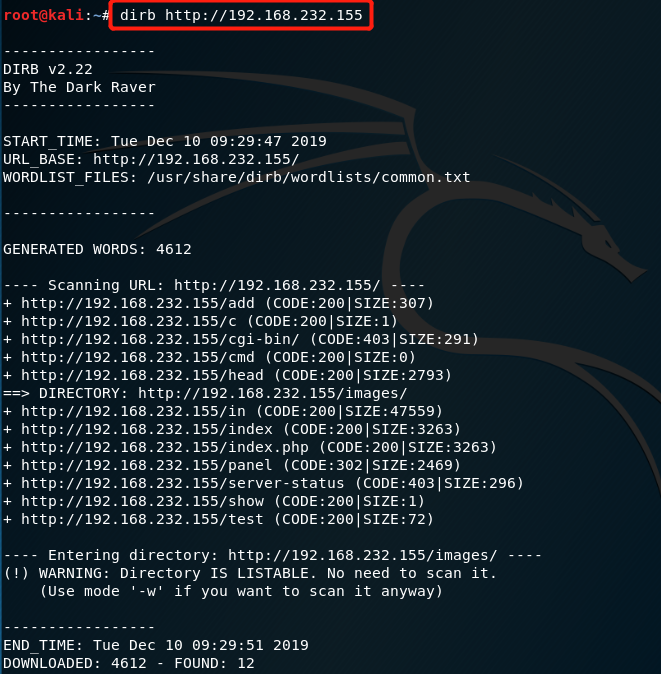This screenshot has width=661, height=674.
Task: Click the "Use mode '-w'" hint line
Action: click(241, 591)
